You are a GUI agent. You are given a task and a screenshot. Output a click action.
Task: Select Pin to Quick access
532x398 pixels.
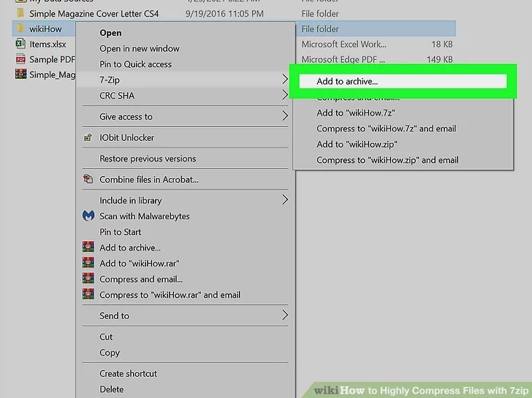coord(136,64)
